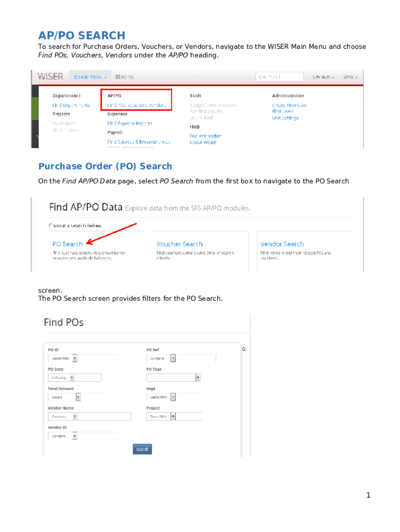Open the 2018 fiscal year dropdown
Viewport: 400px width, 532px height.
(351, 77)
